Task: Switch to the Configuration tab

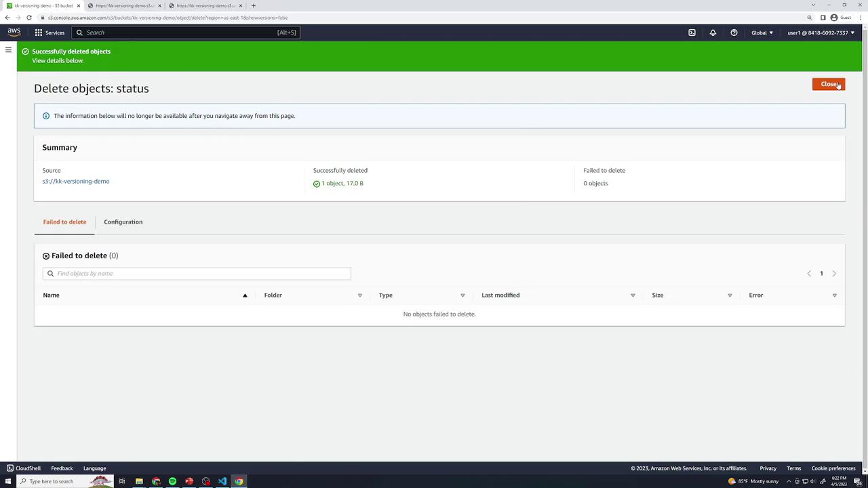Action: point(123,222)
